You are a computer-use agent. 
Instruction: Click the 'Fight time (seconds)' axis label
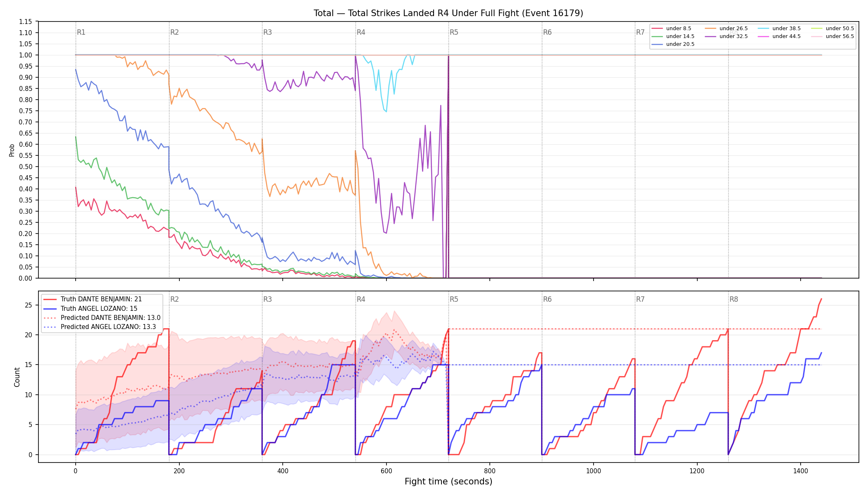tap(448, 482)
